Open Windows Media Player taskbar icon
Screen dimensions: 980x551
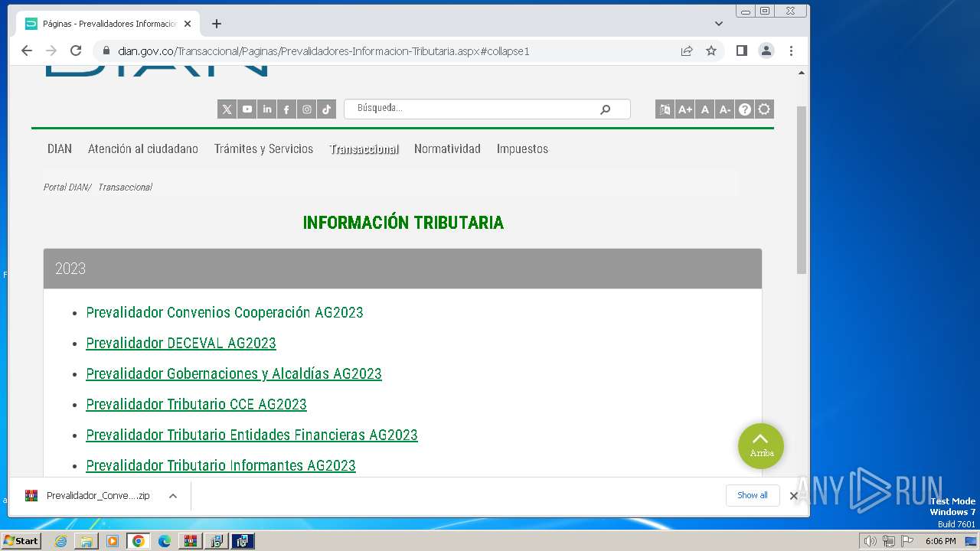[x=113, y=541]
